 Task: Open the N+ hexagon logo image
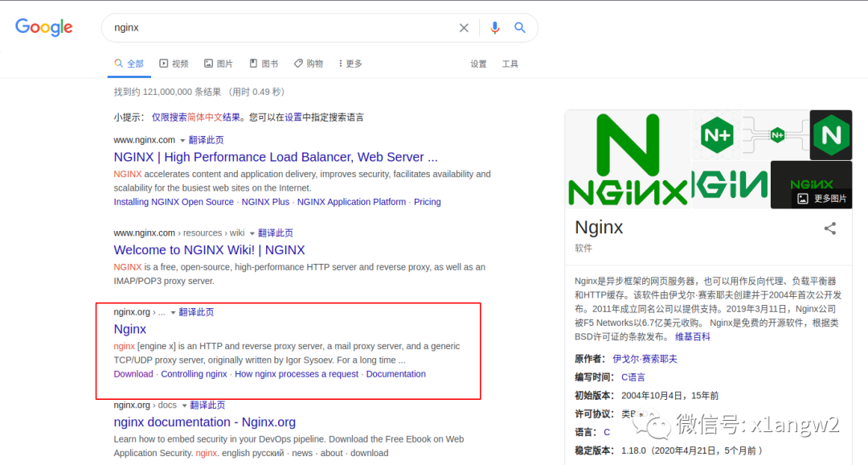click(717, 134)
